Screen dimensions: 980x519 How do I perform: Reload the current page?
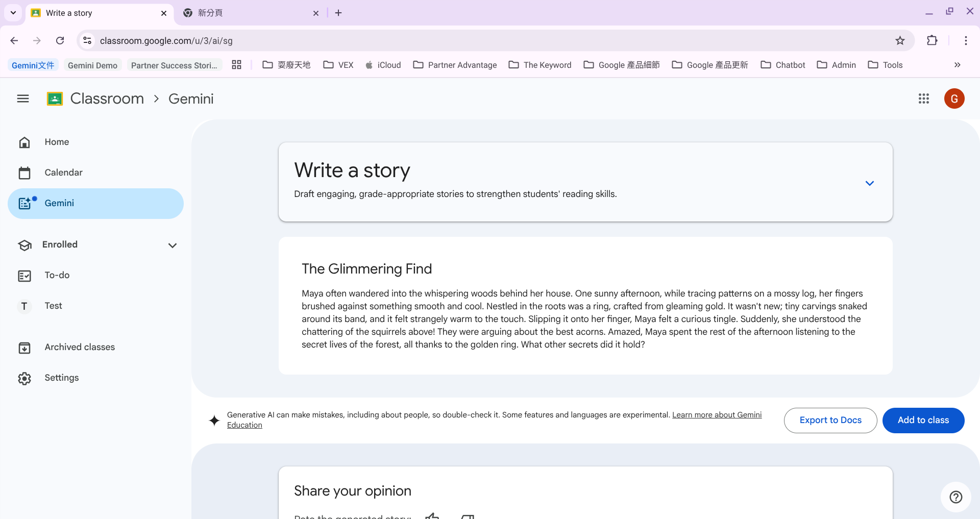point(60,41)
